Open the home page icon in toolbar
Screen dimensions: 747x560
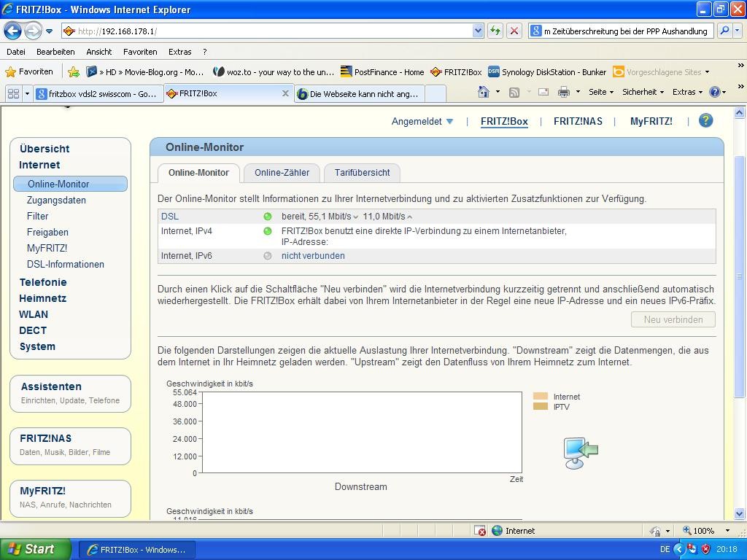coord(483,92)
